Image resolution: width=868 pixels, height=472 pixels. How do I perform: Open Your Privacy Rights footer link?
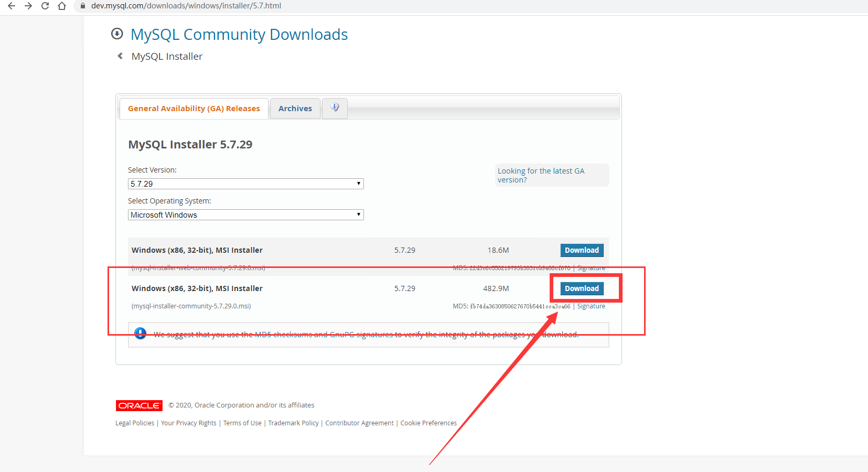[189, 423]
